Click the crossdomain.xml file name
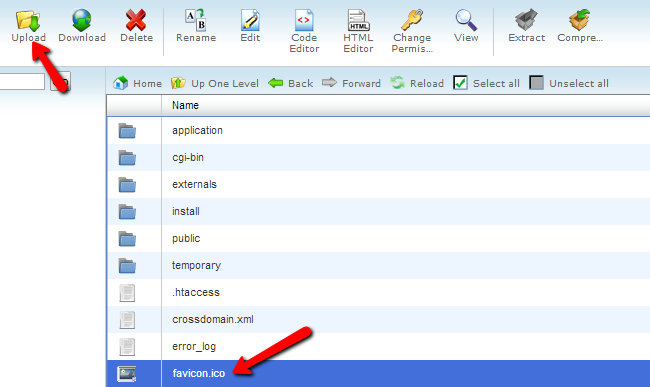650x387 pixels. tap(213, 319)
